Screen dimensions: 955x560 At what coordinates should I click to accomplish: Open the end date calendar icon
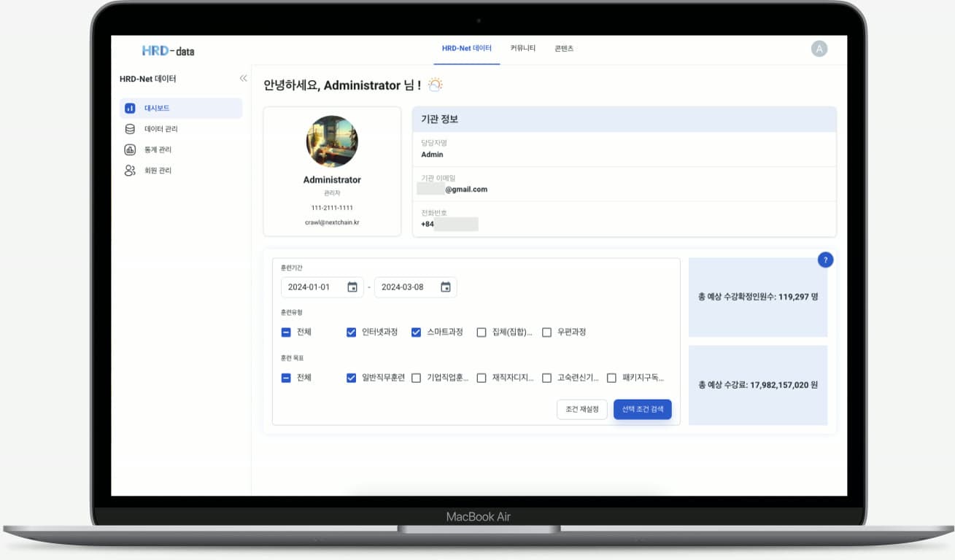pyautogui.click(x=446, y=287)
